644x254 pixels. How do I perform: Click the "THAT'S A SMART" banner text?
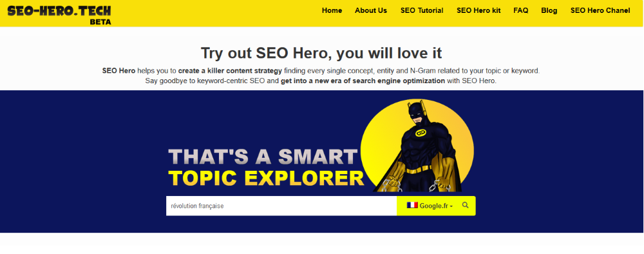click(263, 157)
